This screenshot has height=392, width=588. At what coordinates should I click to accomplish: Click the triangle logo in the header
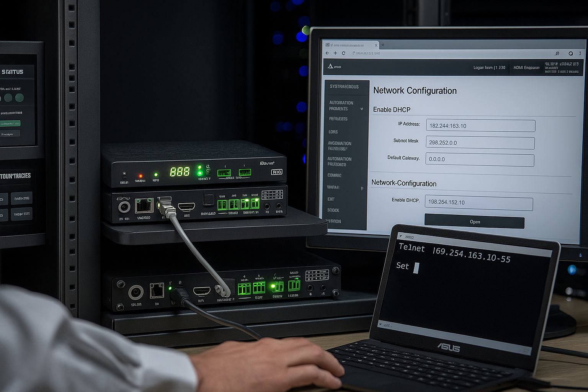[331, 66]
